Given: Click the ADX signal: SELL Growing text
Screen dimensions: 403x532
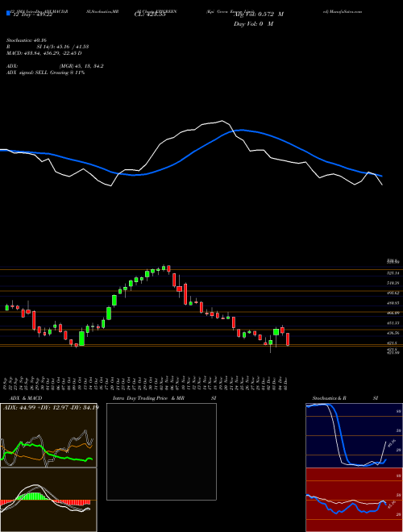Looking at the screenshot, I should coord(45,73).
